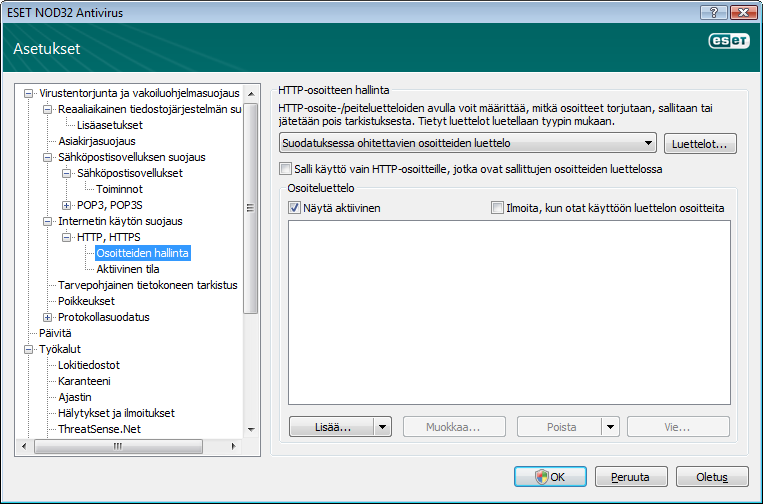Open the address list type dropdown
Image resolution: width=763 pixels, height=504 pixels.
(x=468, y=143)
